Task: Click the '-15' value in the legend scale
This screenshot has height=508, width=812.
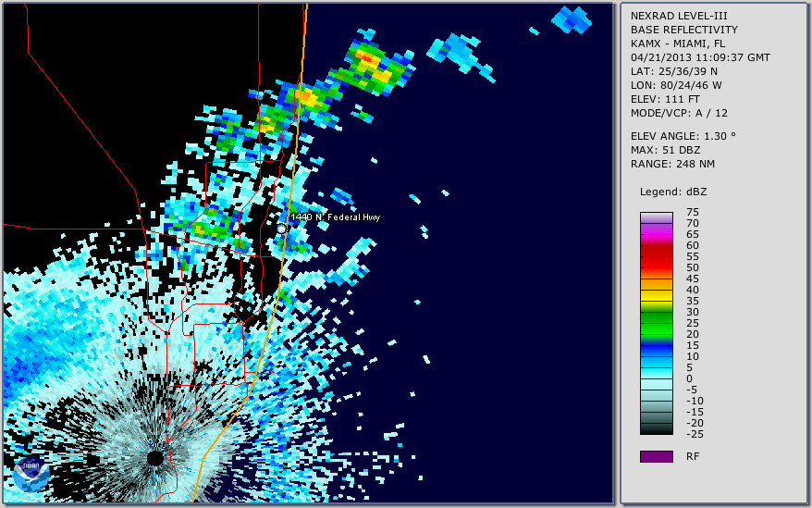Action: (x=695, y=412)
